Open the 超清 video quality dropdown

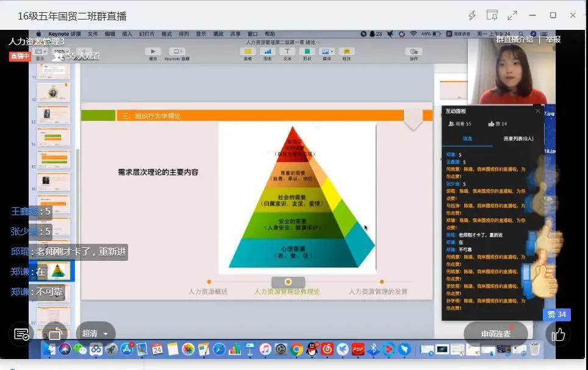95,333
